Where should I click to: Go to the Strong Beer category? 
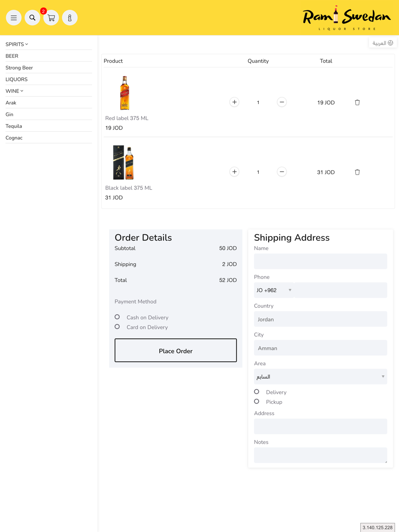[x=19, y=68]
